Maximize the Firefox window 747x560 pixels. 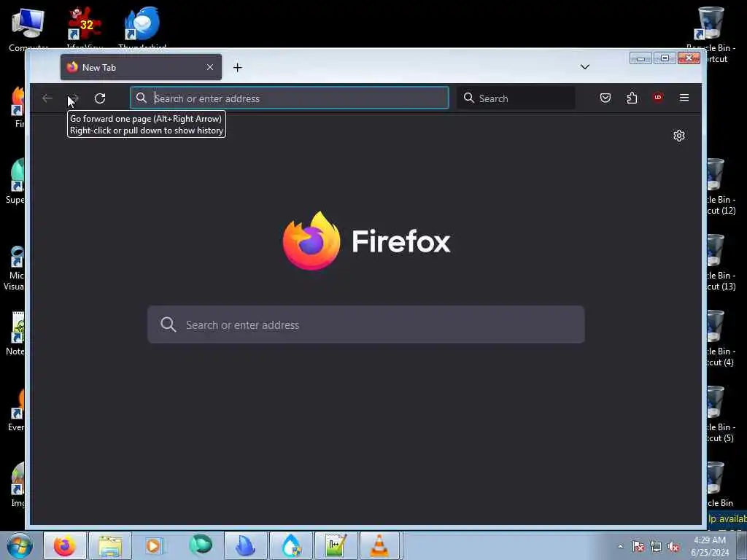[665, 58]
